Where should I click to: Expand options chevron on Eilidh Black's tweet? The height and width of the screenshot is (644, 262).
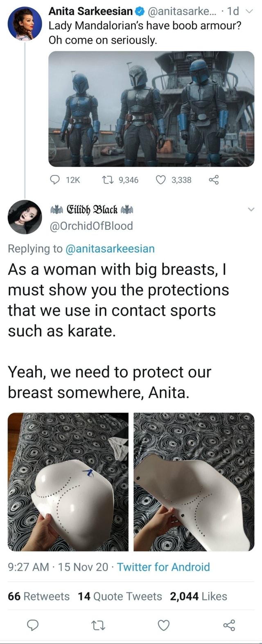(251, 209)
